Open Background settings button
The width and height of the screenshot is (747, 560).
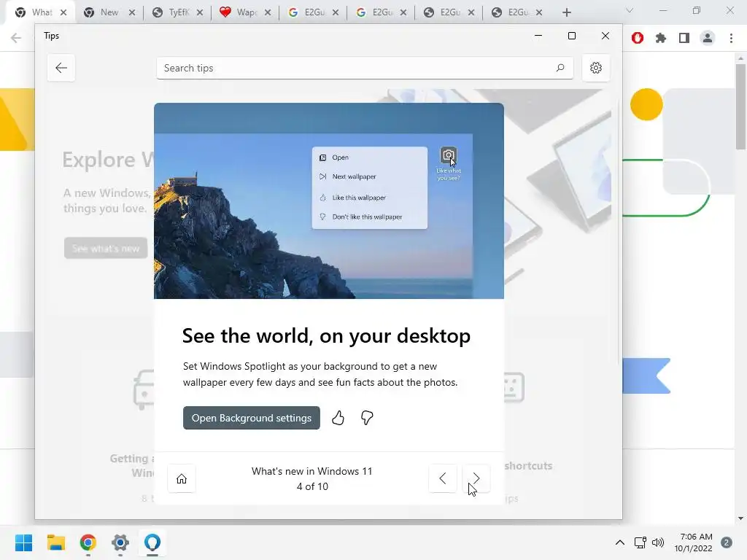pyautogui.click(x=251, y=418)
